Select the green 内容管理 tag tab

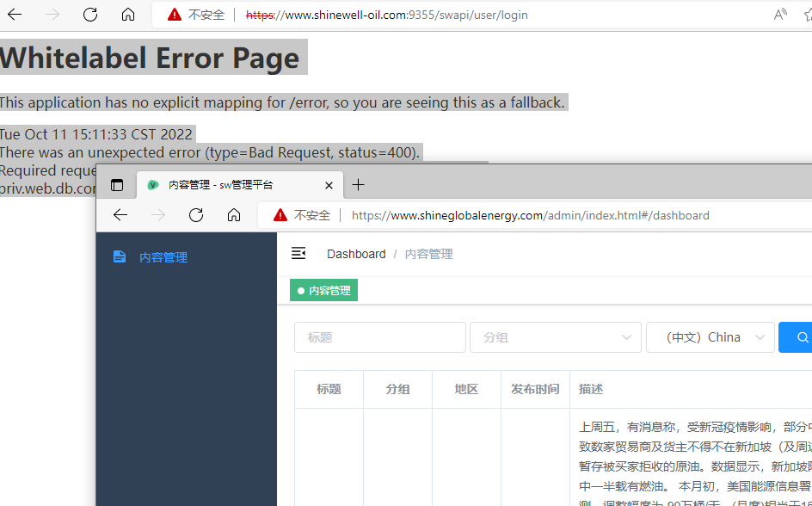pyautogui.click(x=323, y=291)
